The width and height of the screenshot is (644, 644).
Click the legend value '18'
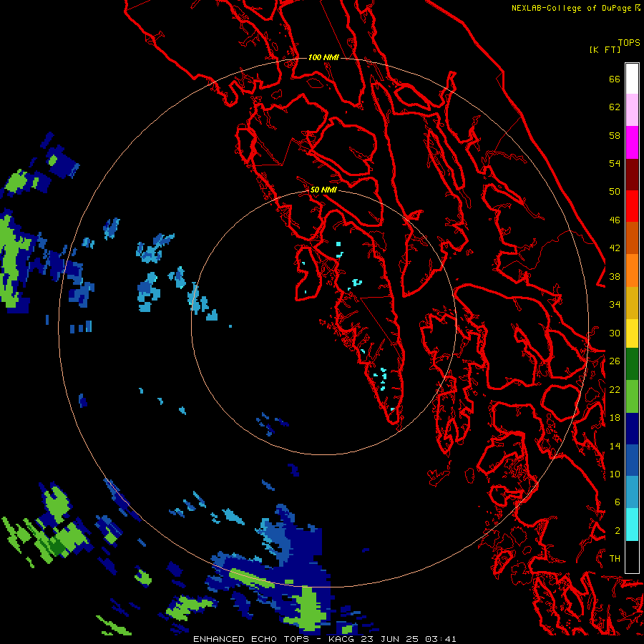pos(615,418)
